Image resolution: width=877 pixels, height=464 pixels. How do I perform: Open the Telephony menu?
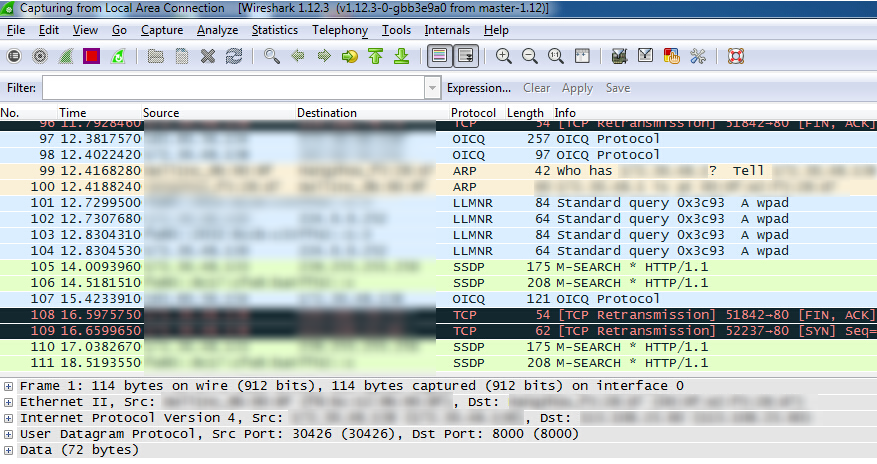coord(340,30)
